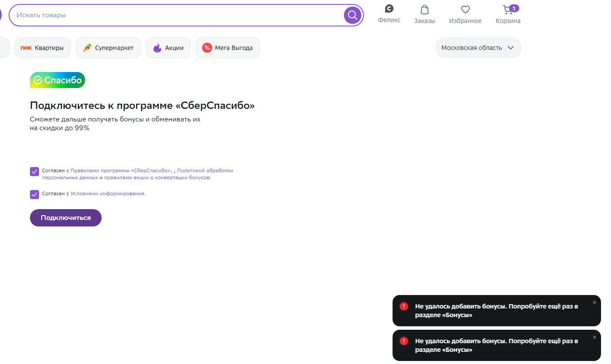Uncheck the СберСпасибо program rules agreement checkbox
The width and height of the screenshot is (611, 364).
[x=35, y=171]
